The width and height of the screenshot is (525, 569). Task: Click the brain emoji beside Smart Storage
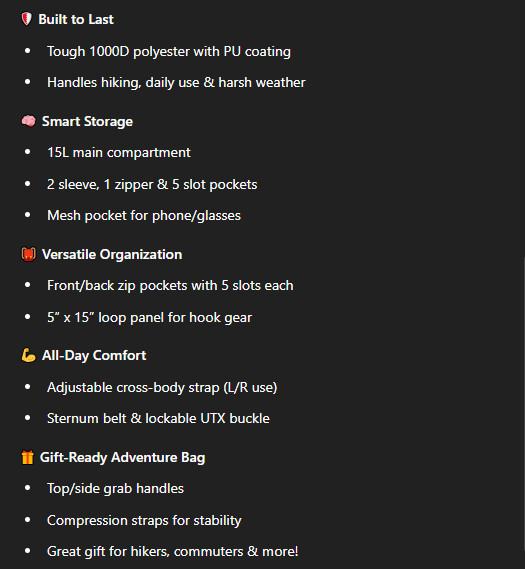[x=28, y=121]
